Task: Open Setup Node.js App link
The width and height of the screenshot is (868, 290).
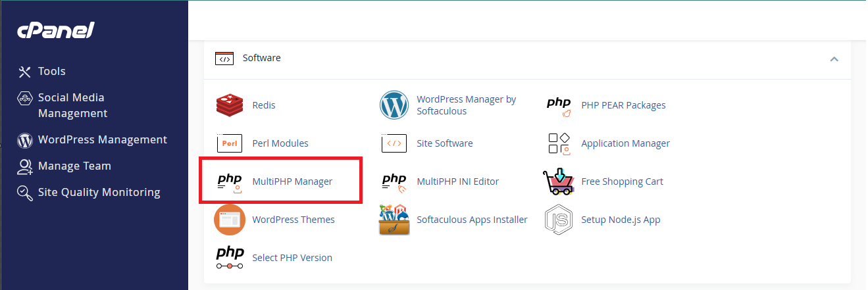Action: (x=621, y=220)
